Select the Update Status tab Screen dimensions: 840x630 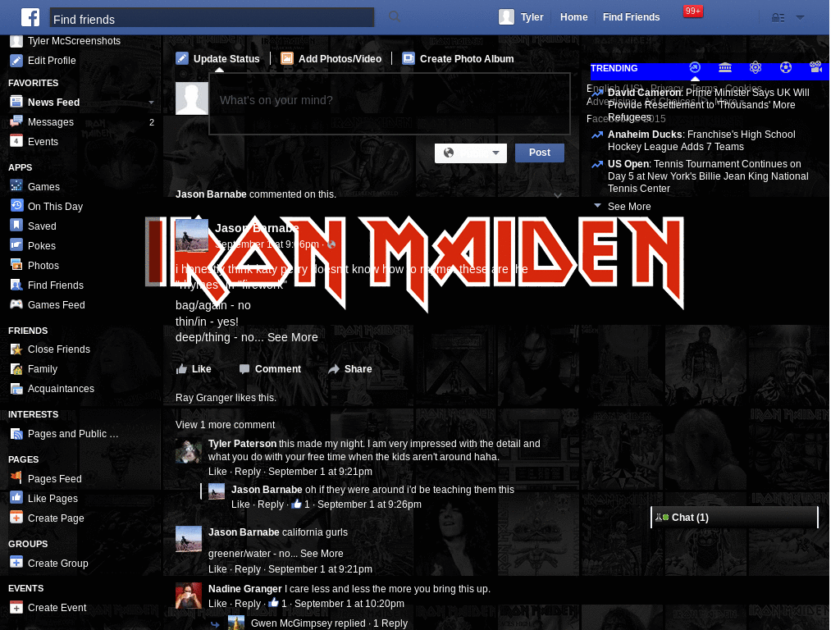pyautogui.click(x=218, y=59)
